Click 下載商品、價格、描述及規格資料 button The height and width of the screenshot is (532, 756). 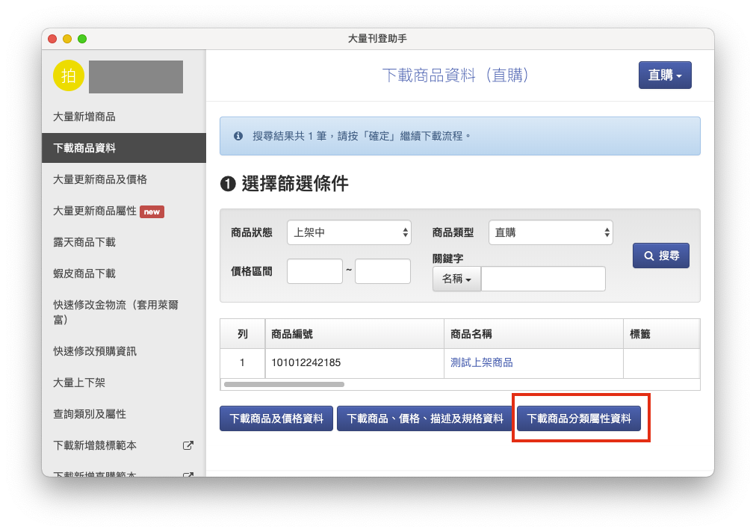425,418
